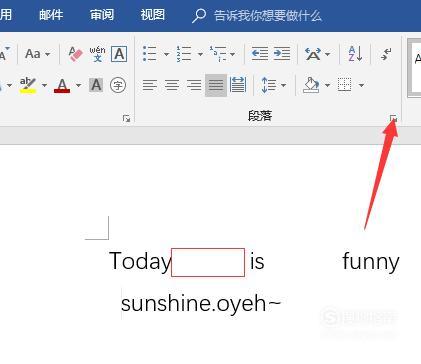This screenshot has height=364, width=421.
Task: Open the Font dialog launcher
Action: coord(126,118)
